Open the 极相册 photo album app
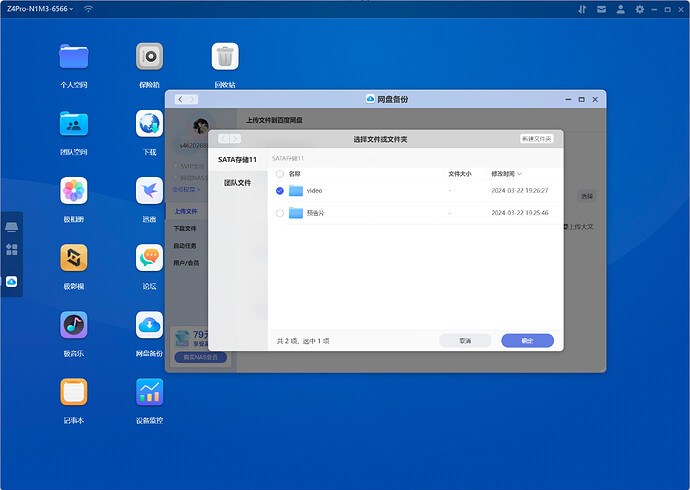 (x=74, y=191)
